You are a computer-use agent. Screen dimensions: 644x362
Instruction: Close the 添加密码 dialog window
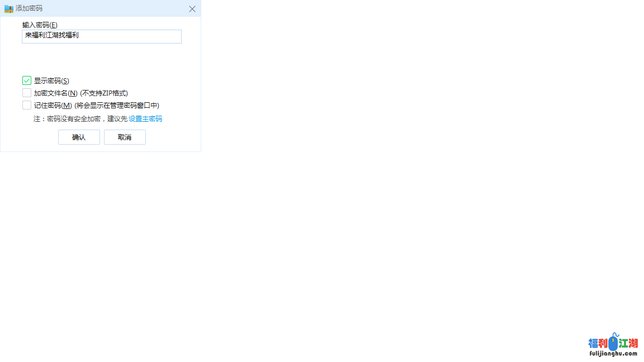tap(192, 9)
